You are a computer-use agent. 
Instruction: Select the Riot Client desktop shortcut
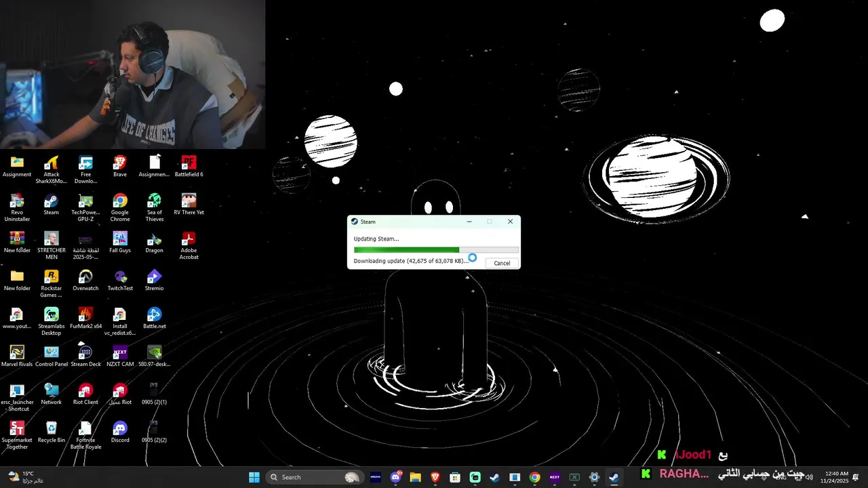tap(85, 394)
